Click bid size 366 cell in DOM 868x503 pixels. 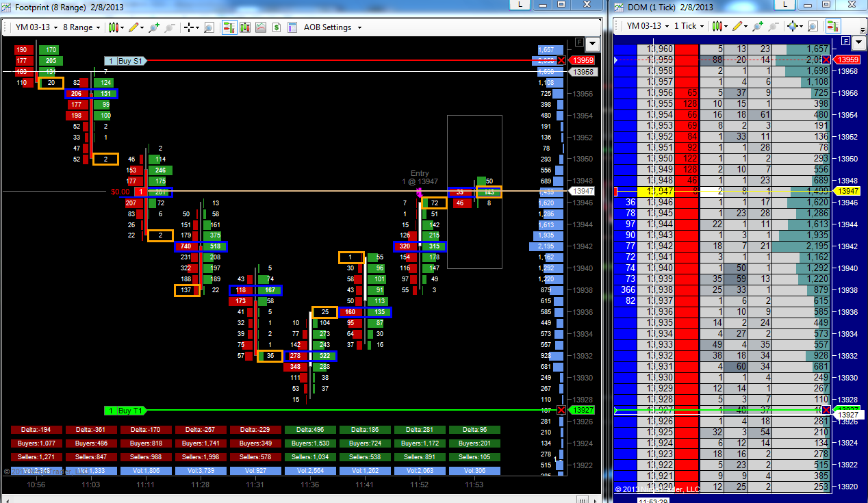click(x=626, y=289)
